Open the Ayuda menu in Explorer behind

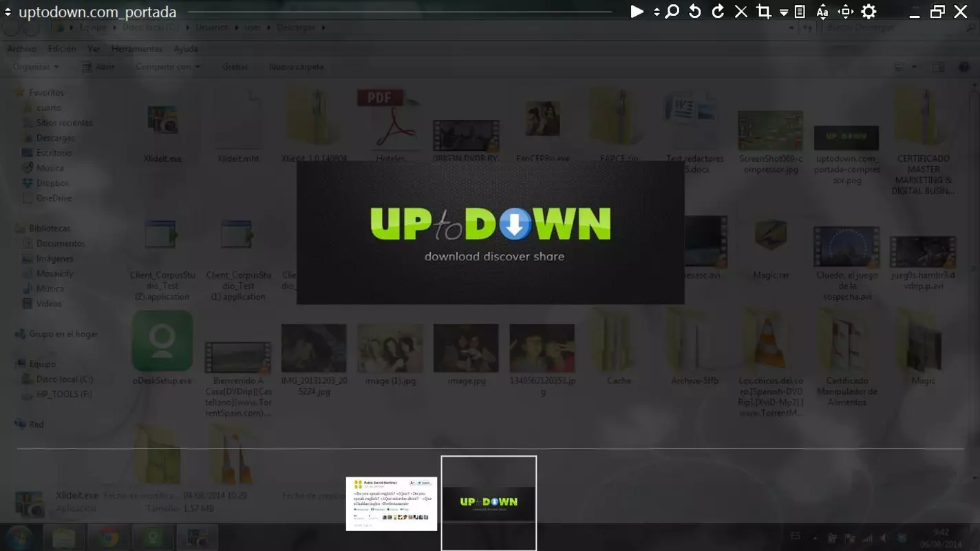pos(186,49)
